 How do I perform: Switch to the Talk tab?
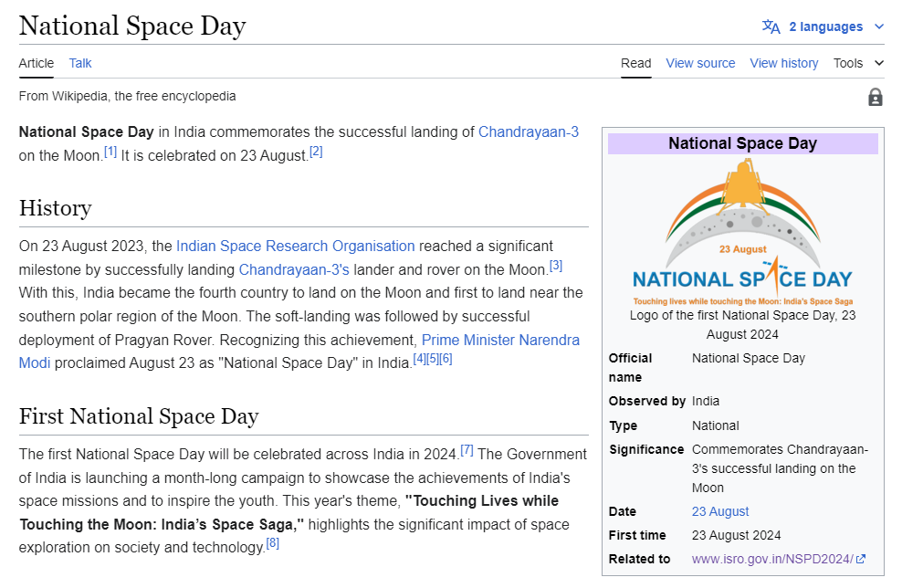click(x=80, y=63)
